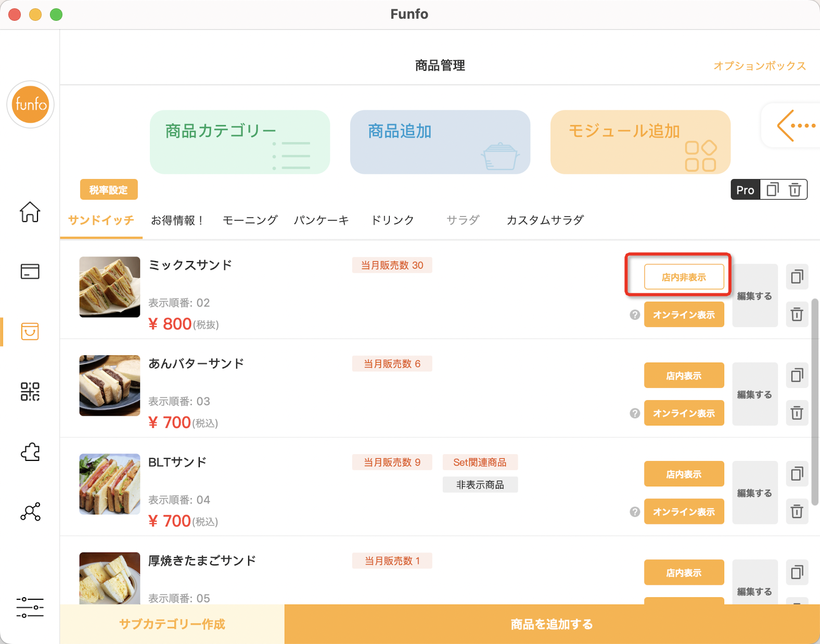The height and width of the screenshot is (644, 820).
Task: Click the 税率設定 button
Action: point(109,190)
